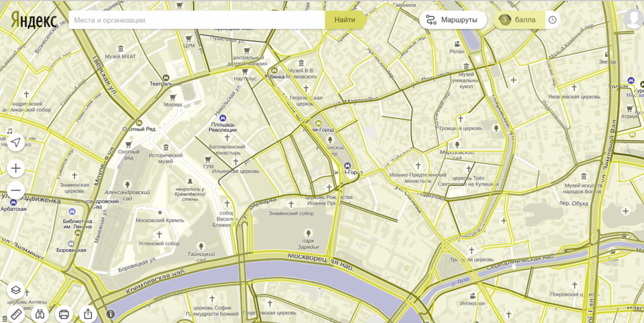The image size is (644, 323).
Task: Toggle the traffic '3 балла' indicator
Action: tap(519, 20)
